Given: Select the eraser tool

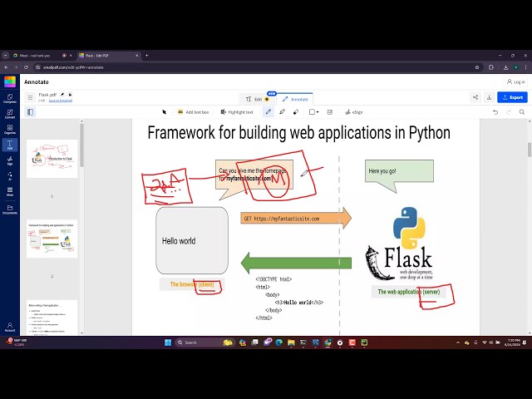Looking at the screenshot, I should coord(296,112).
